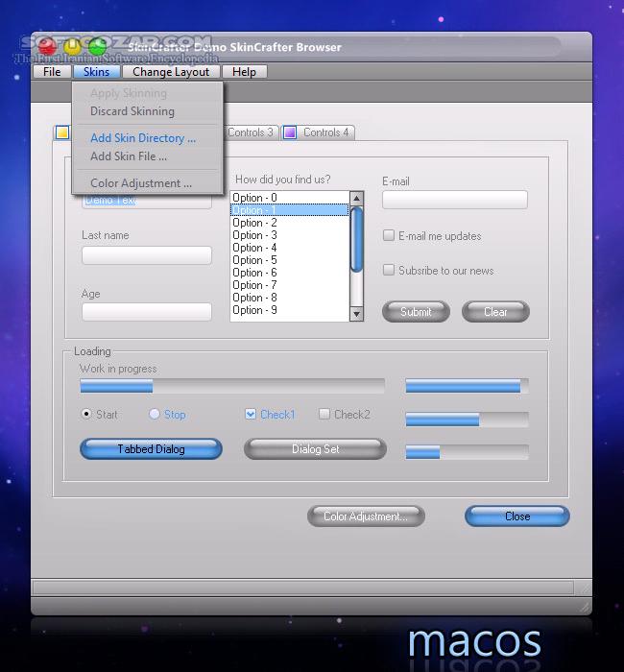The image size is (624, 672).
Task: Open the File menu
Action: (52, 72)
